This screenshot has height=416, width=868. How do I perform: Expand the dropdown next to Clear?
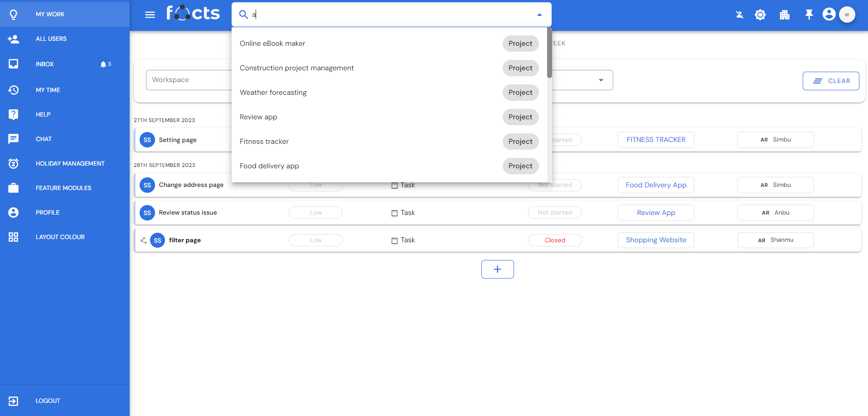coord(601,80)
